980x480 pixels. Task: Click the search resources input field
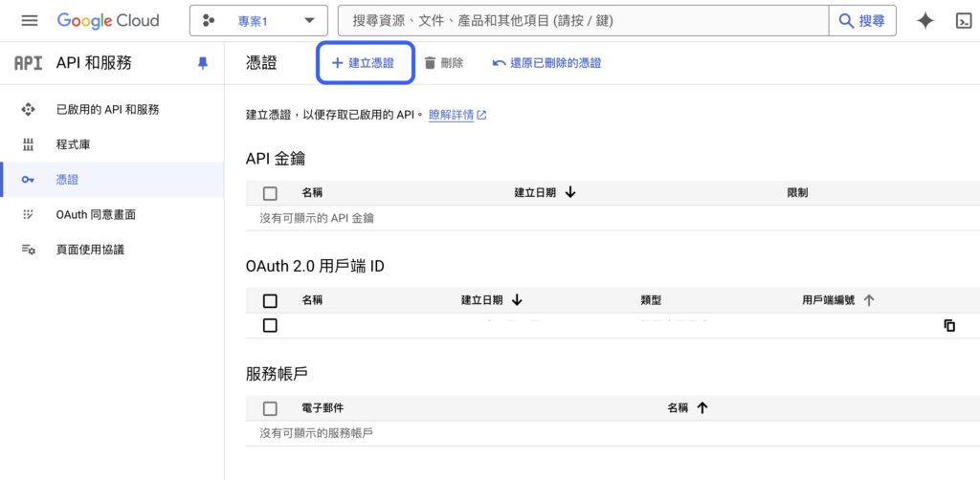pos(584,21)
